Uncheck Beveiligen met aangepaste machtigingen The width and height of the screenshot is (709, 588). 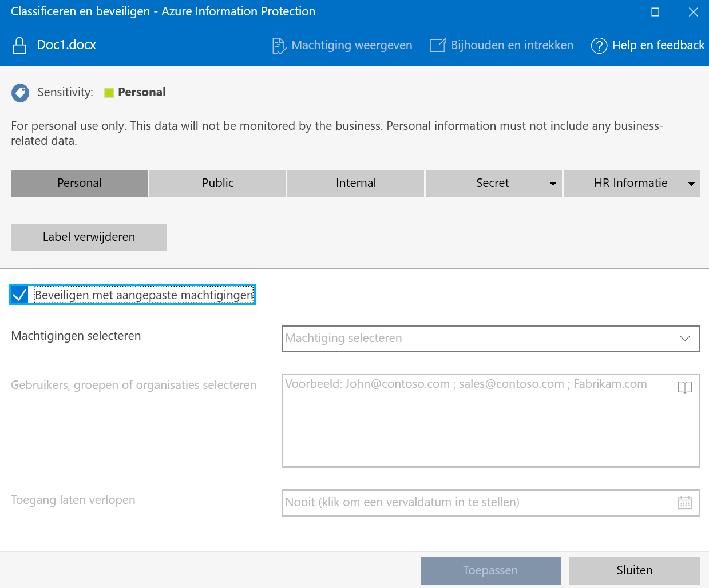coord(19,295)
